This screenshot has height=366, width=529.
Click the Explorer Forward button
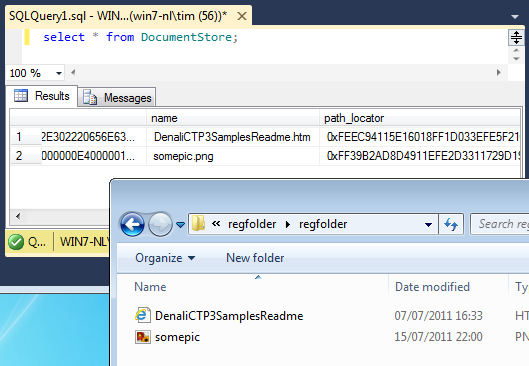(160, 224)
